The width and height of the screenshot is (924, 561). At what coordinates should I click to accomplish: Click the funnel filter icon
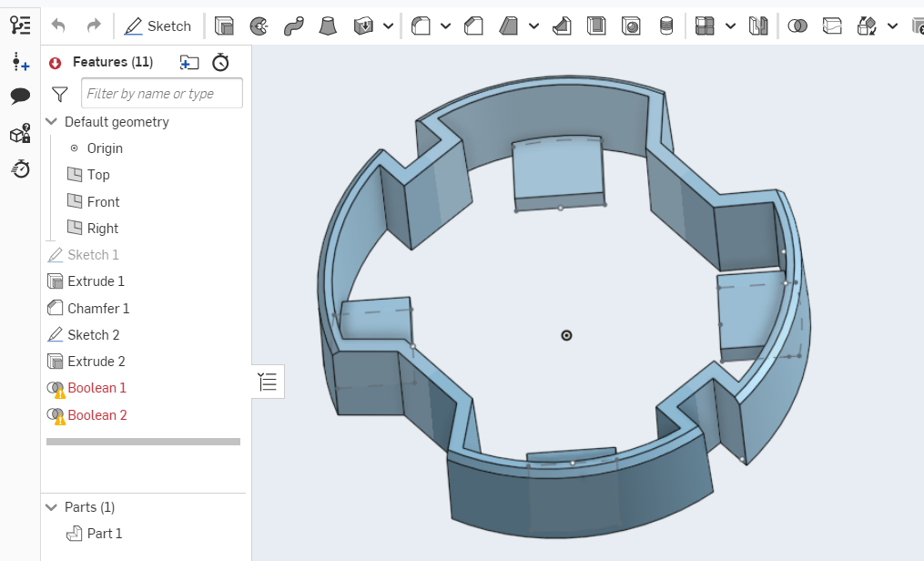point(59,94)
